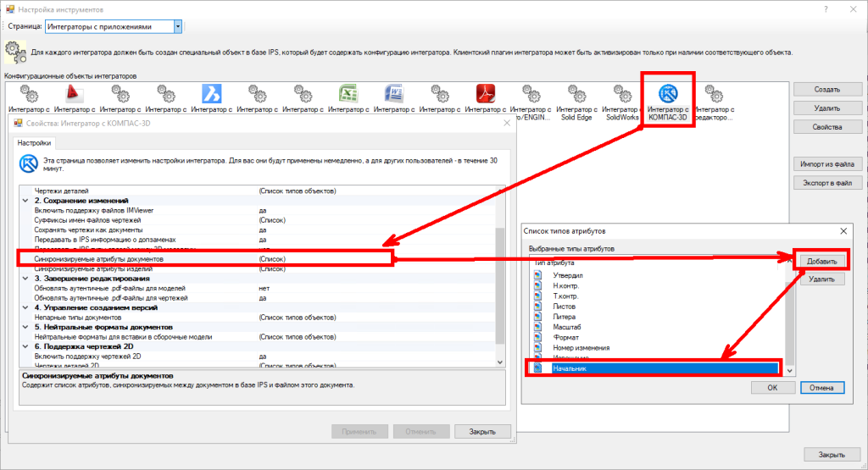This screenshot has height=470, width=868.
Task: Select the КОМПАС-3D integrator icon
Action: (x=667, y=93)
